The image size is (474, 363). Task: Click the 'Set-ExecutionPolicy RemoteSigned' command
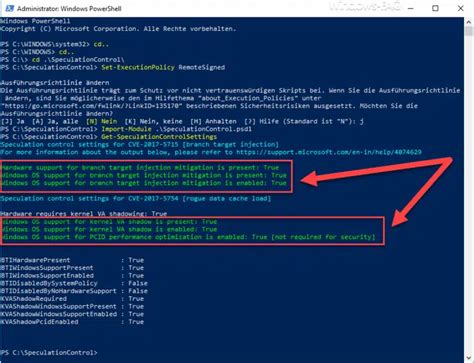163,67
